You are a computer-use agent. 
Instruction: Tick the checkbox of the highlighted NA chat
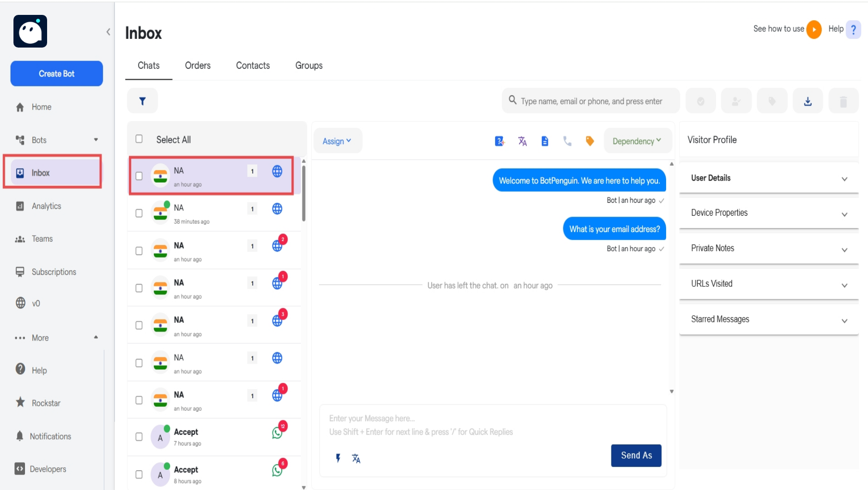point(139,176)
